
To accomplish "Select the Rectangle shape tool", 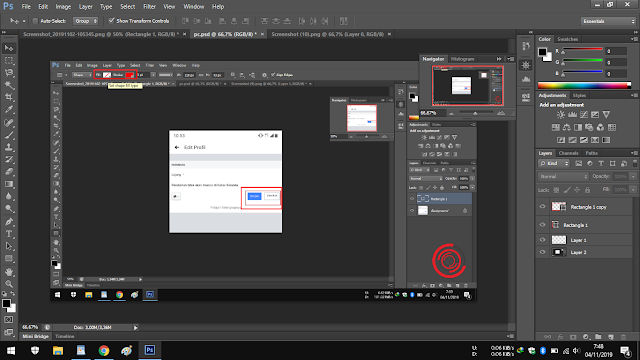I will coord(9,259).
